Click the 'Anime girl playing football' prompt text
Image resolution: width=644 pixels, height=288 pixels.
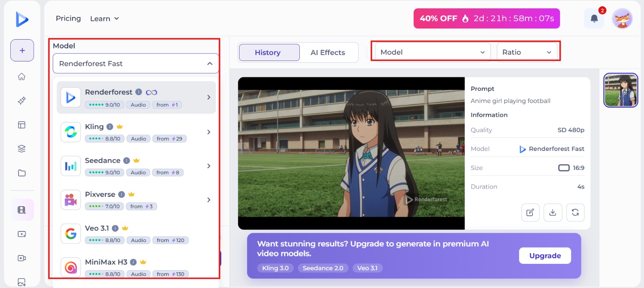(x=510, y=101)
